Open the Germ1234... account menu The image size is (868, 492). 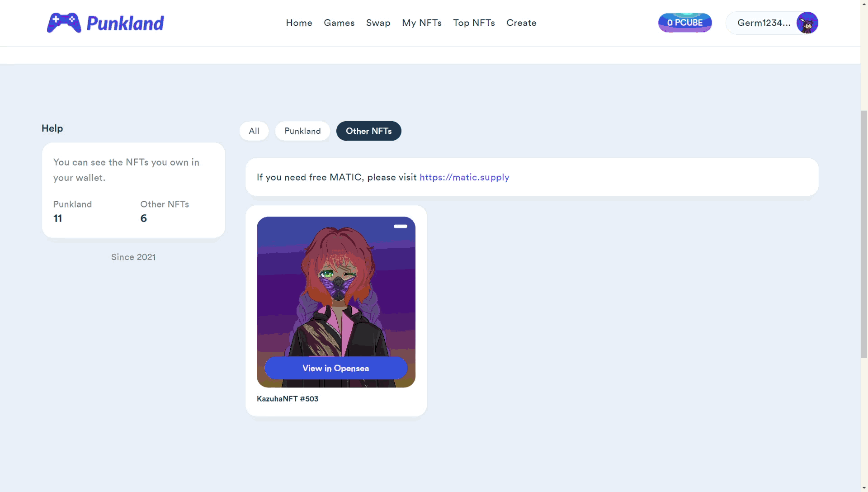click(772, 23)
